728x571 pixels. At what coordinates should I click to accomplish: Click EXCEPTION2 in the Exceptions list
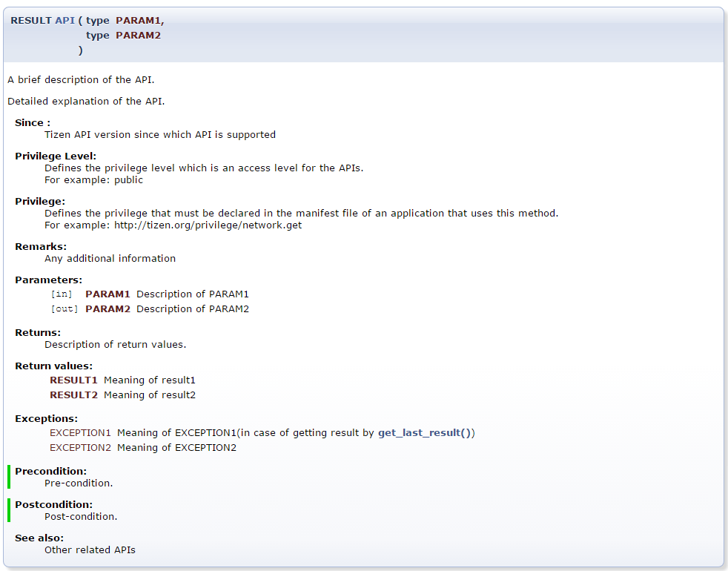pyautogui.click(x=80, y=447)
